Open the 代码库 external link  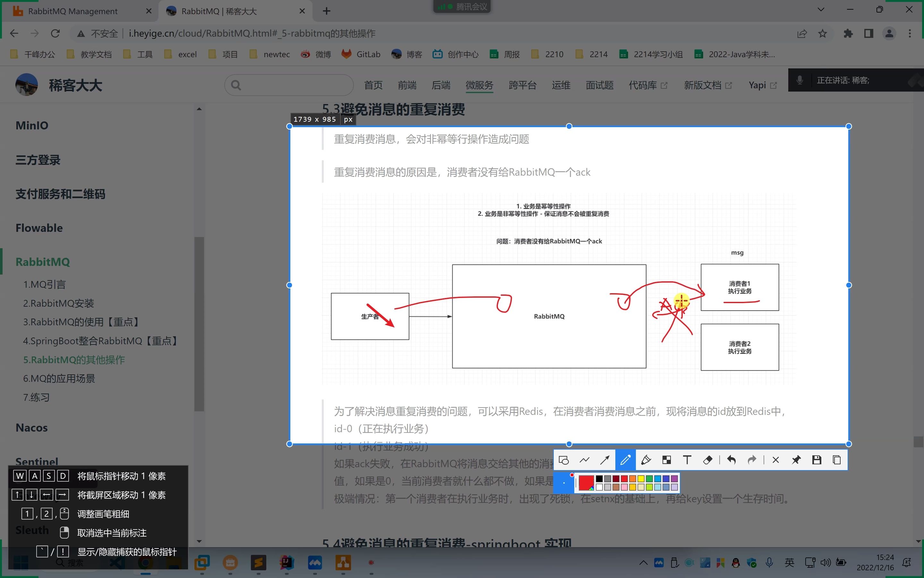click(648, 85)
